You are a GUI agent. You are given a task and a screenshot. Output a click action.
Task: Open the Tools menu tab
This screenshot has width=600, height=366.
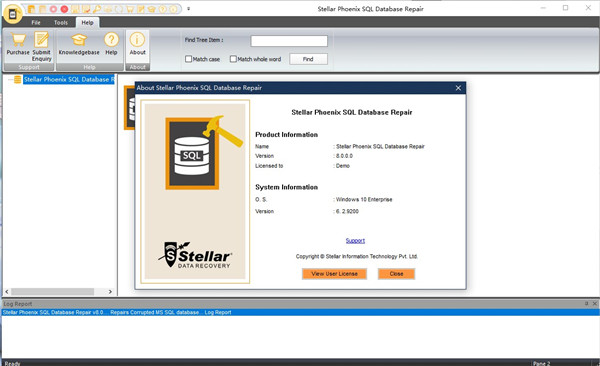[60, 23]
